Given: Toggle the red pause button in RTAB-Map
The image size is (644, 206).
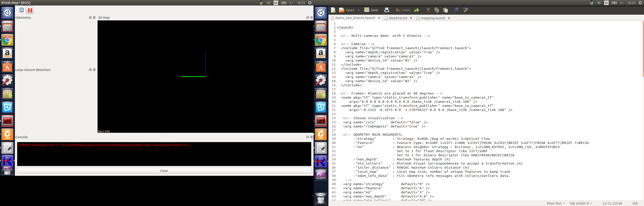Looking at the screenshot, I should coord(30,10).
